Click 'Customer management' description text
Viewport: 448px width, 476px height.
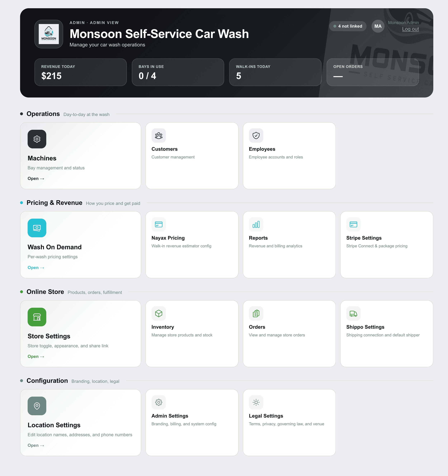point(173,157)
